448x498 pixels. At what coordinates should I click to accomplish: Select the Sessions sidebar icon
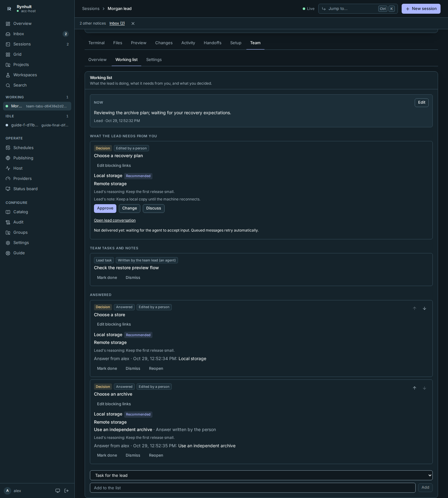click(8, 44)
